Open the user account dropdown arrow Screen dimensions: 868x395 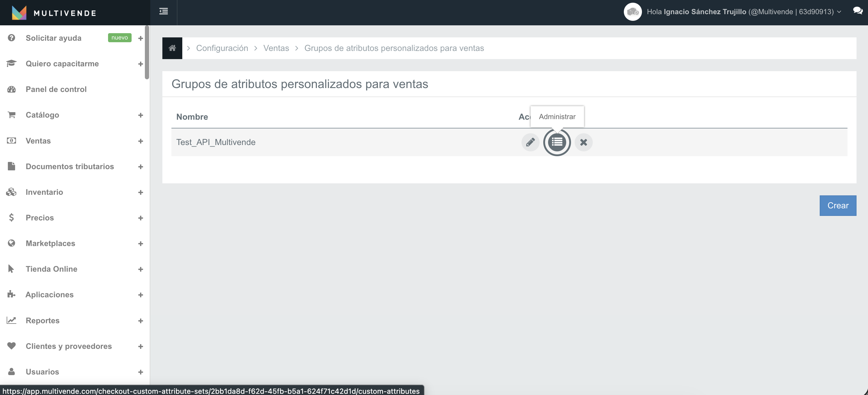pos(839,12)
